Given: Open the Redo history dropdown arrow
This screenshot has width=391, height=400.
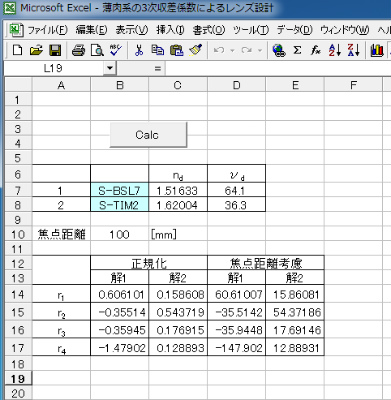Looking at the screenshot, I should pos(260,51).
